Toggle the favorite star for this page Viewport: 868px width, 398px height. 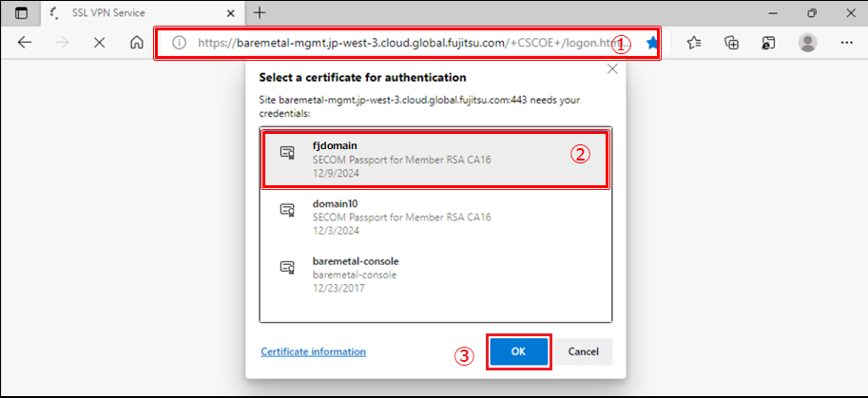coord(652,43)
